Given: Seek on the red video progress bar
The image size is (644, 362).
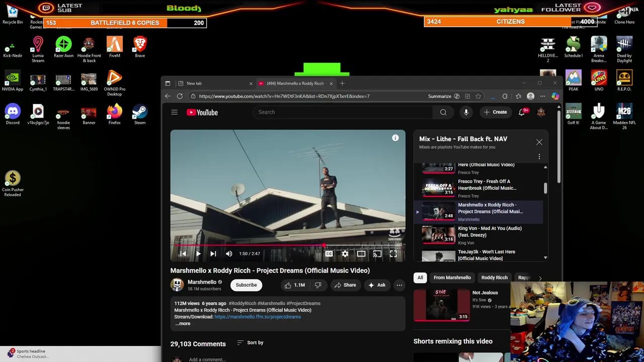Looking at the screenshot, I should pyautogui.click(x=288, y=245).
